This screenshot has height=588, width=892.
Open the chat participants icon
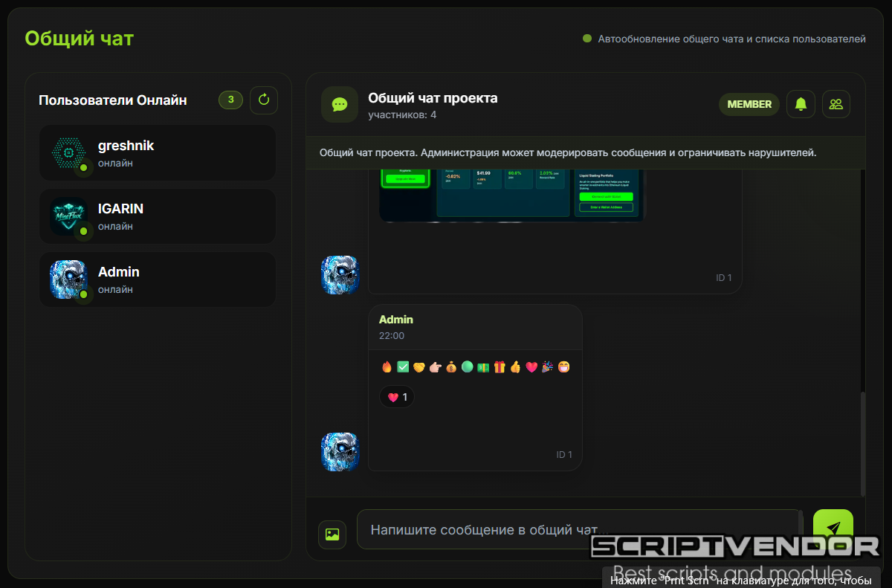tap(836, 104)
